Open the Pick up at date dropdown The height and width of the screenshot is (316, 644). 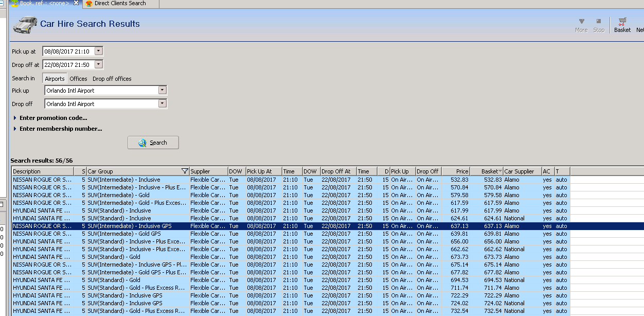click(x=99, y=51)
